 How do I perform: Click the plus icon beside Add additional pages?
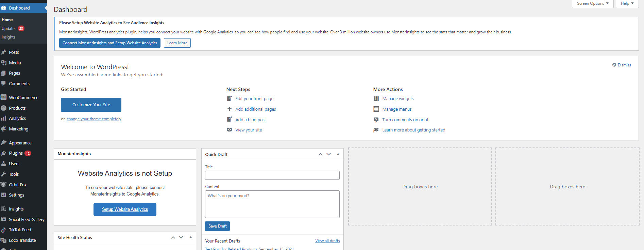[x=230, y=109]
